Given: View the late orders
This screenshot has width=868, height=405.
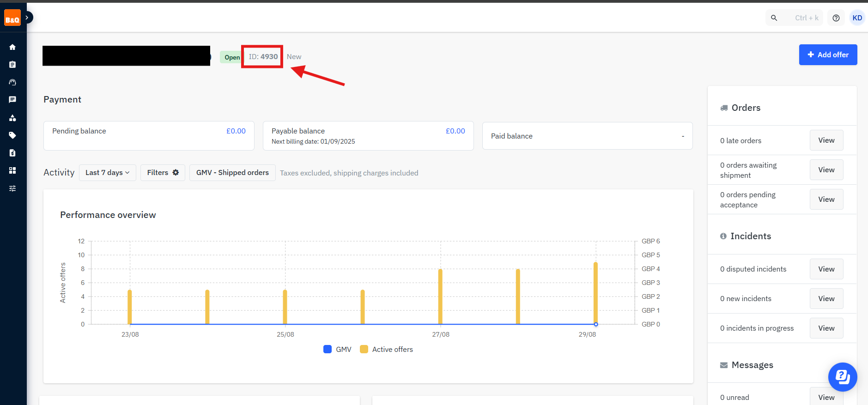Looking at the screenshot, I should click(826, 140).
